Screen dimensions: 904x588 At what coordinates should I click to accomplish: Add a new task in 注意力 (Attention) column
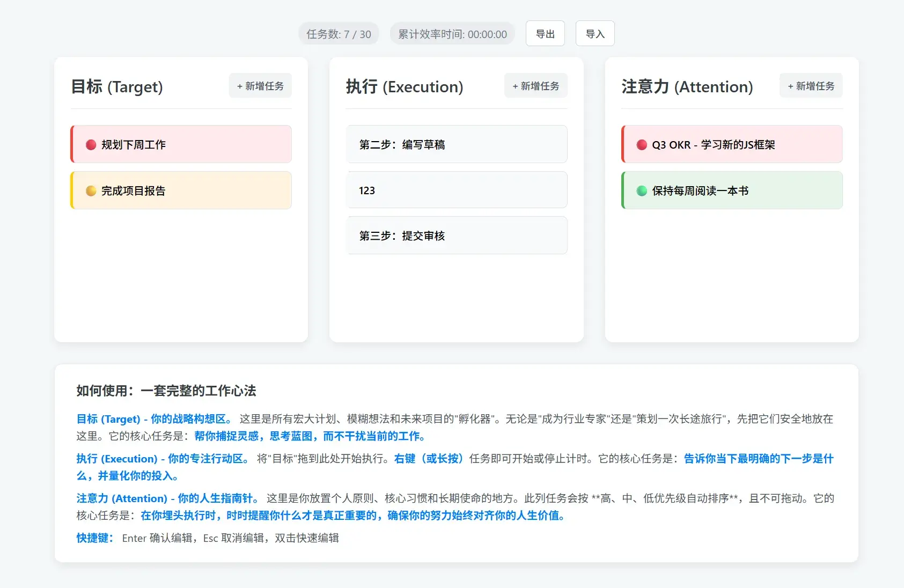tap(811, 86)
